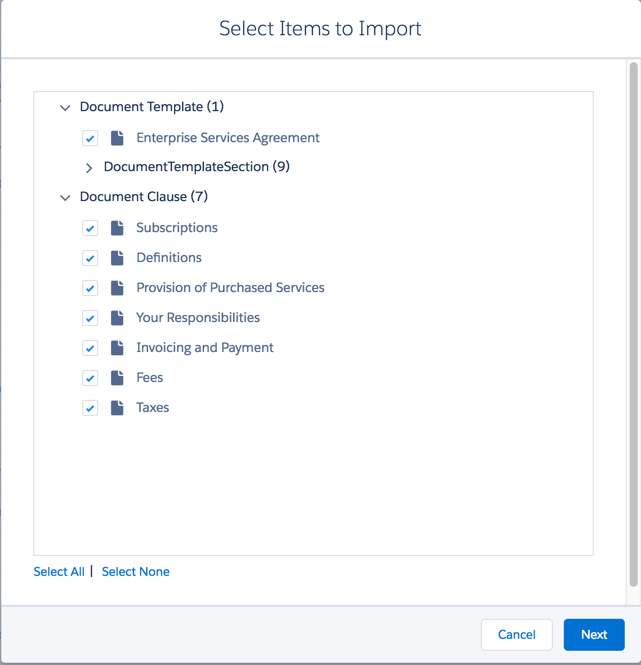Click the Taxes item text
The width and height of the screenshot is (641, 665).
coord(153,408)
